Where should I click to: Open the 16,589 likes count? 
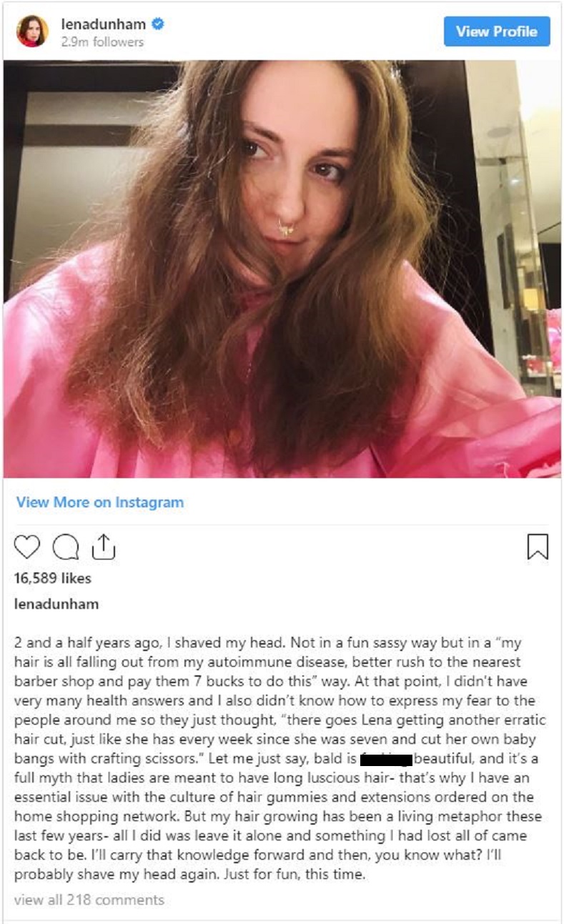(53, 578)
